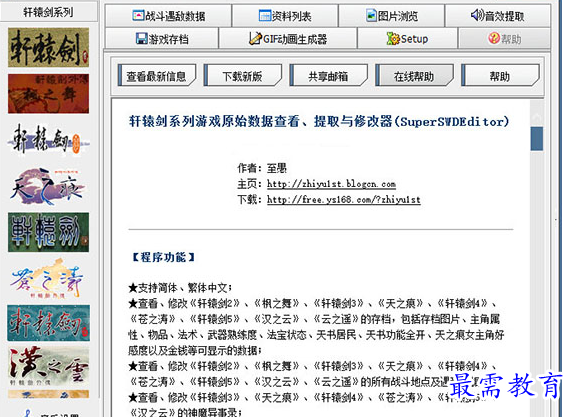Switch to the 资料列表 tab
The image size is (571, 417).
pos(285,16)
